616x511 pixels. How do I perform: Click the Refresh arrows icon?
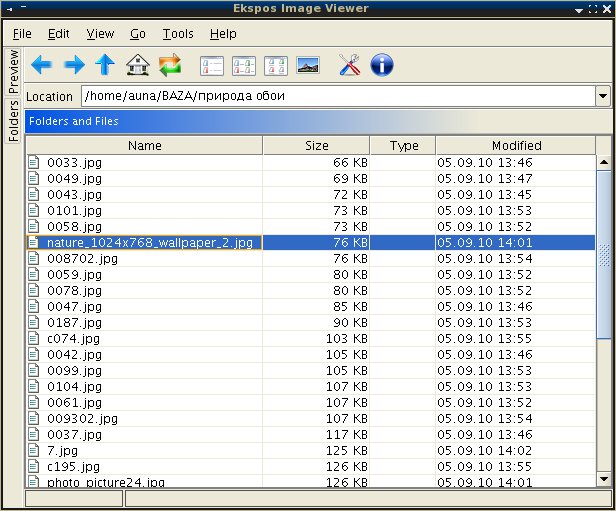tap(170, 65)
